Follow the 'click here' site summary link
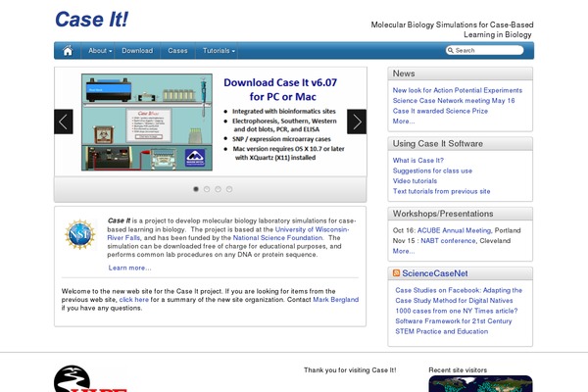 tap(134, 300)
